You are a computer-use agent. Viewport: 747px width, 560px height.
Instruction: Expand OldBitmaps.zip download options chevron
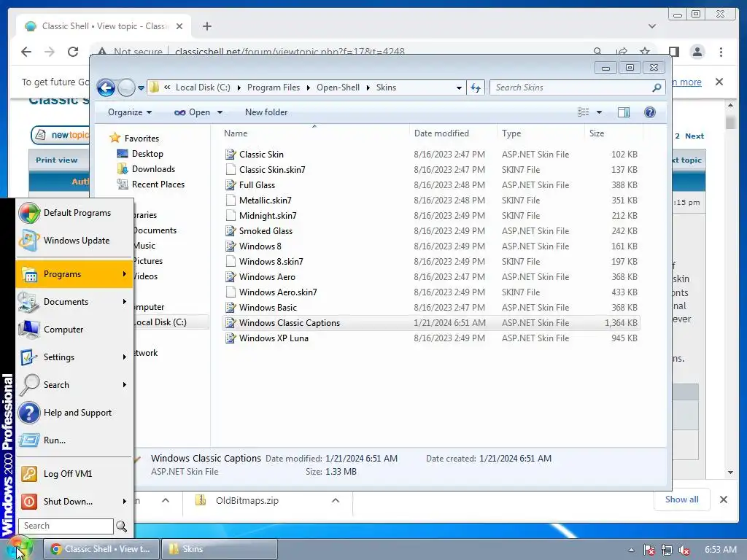tap(336, 500)
